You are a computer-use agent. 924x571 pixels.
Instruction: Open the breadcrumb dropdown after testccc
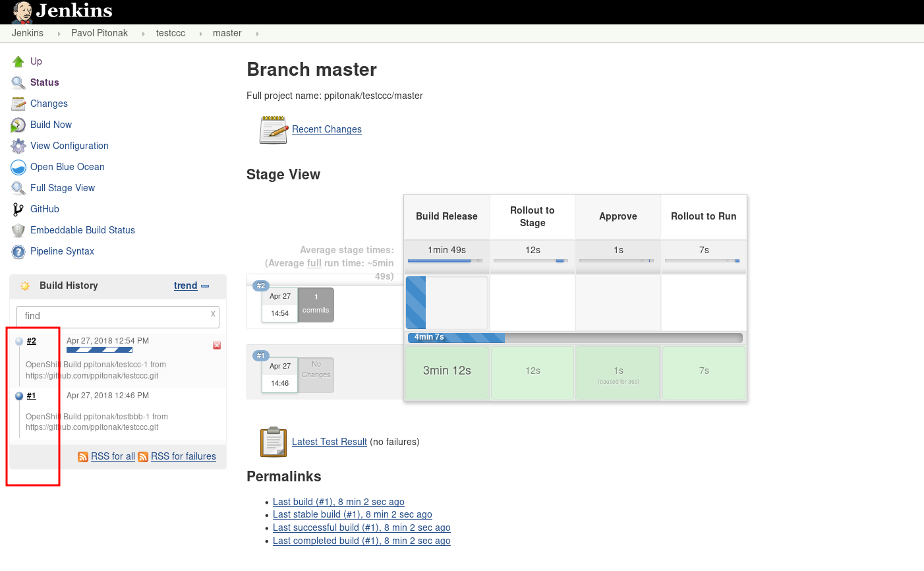(200, 33)
